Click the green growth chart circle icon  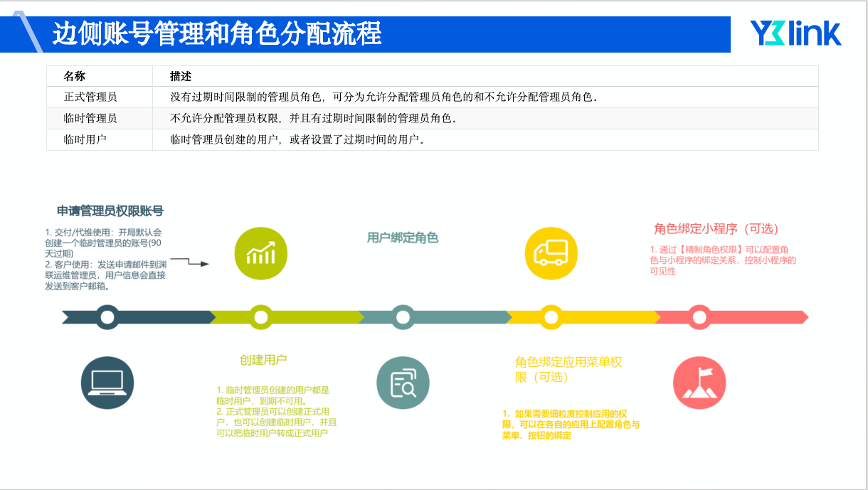click(260, 254)
